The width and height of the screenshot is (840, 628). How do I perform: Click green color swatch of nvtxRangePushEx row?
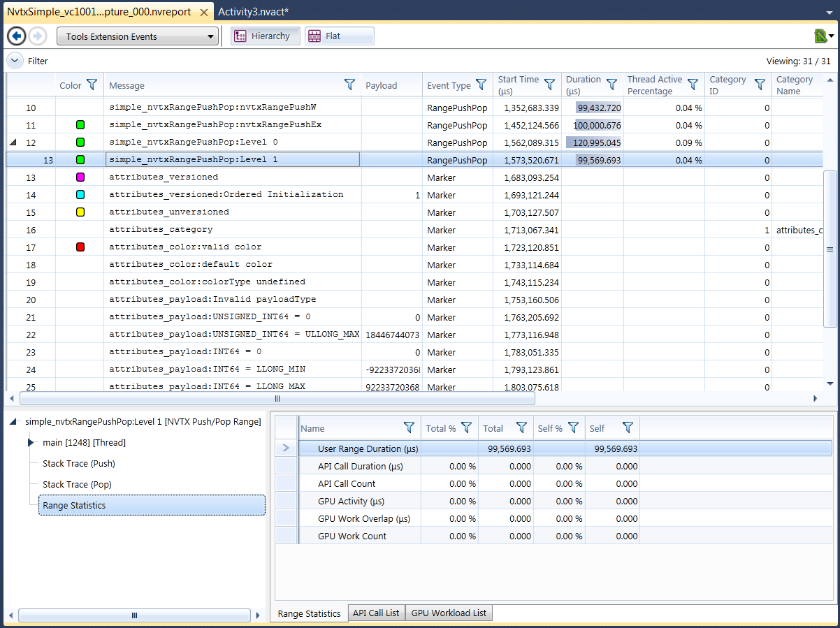[80, 125]
